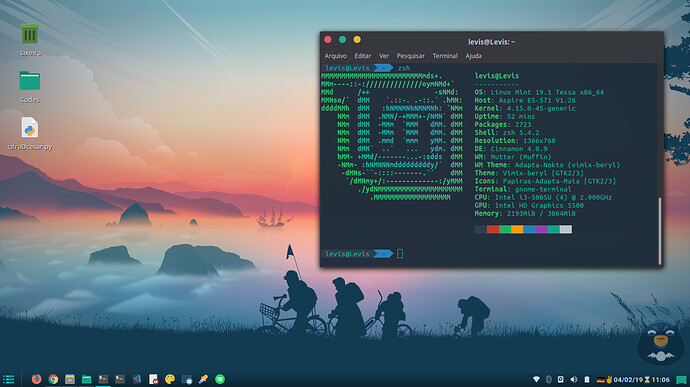Click the 'OS: Linux Mint 19.1 Tessa x86_64' line
690x387 pixels.
coord(539,92)
